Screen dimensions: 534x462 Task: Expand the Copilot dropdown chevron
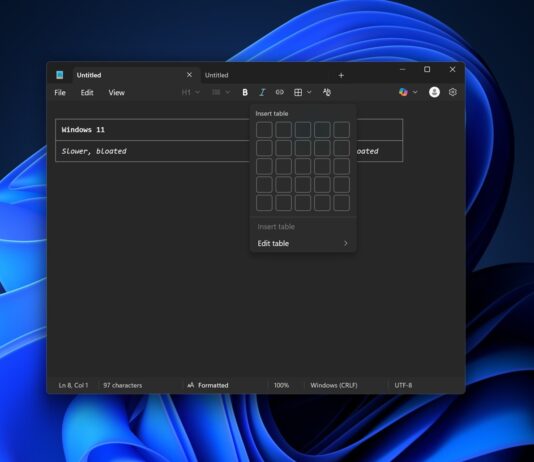pos(415,92)
